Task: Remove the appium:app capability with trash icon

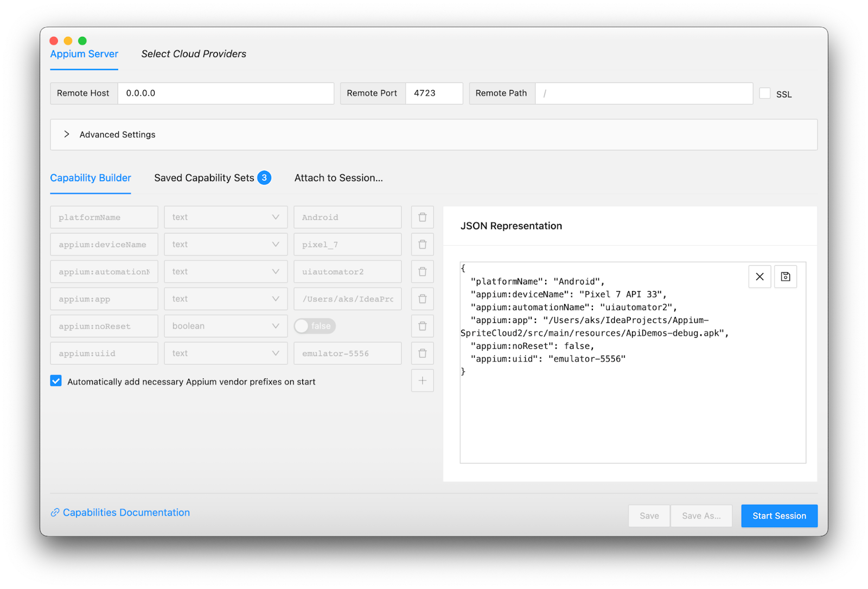Action: coord(422,299)
